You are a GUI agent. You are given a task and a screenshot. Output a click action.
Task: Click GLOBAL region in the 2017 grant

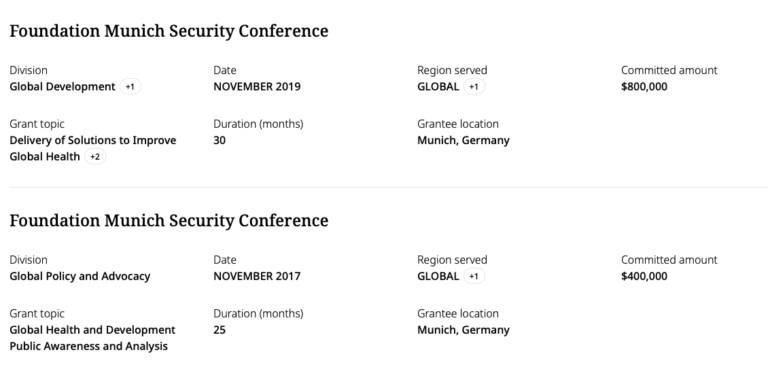[438, 276]
